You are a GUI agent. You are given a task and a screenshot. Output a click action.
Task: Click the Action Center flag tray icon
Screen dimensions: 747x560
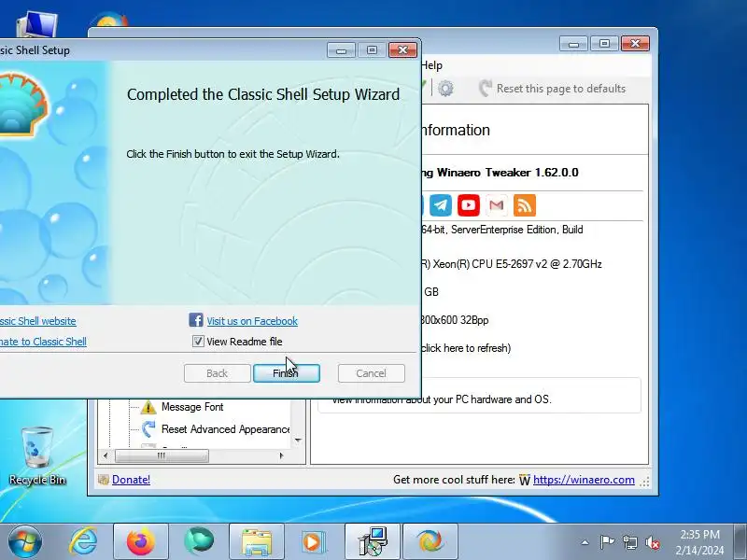607,542
